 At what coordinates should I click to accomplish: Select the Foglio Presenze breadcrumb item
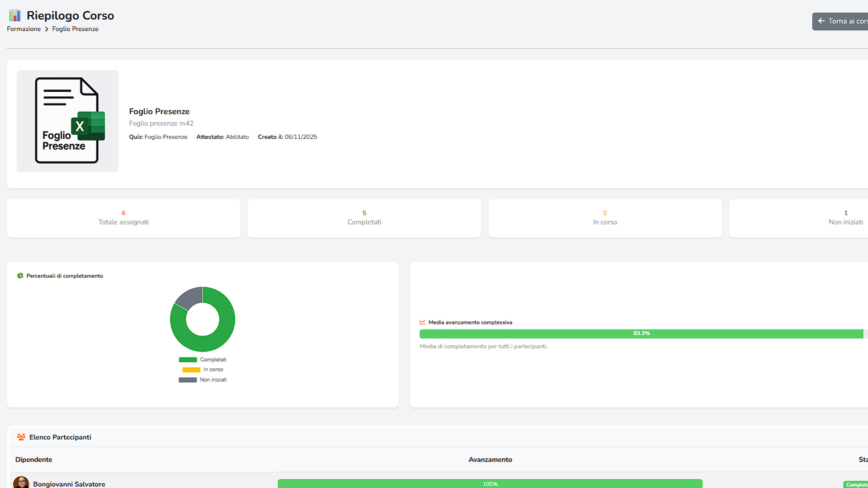75,29
